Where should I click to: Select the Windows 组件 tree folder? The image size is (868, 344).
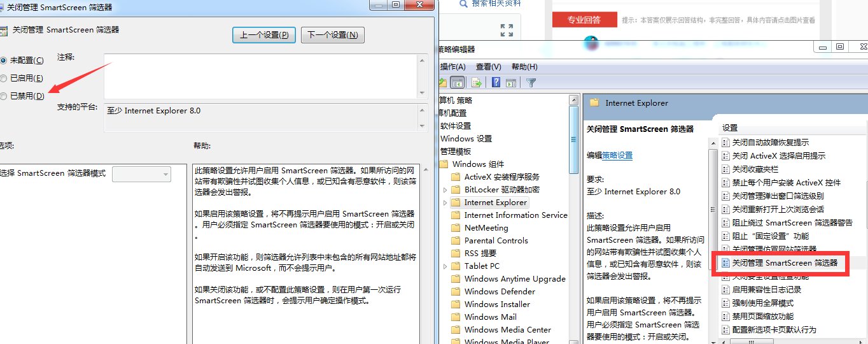click(472, 164)
